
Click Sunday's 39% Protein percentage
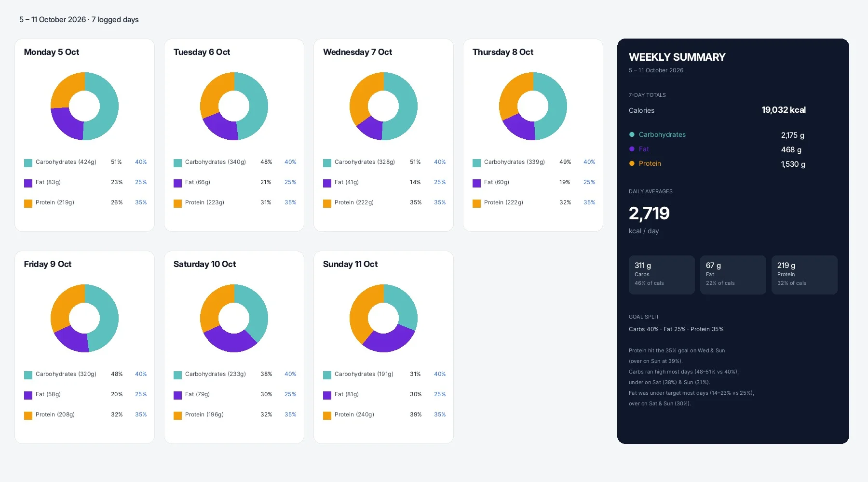click(x=416, y=415)
